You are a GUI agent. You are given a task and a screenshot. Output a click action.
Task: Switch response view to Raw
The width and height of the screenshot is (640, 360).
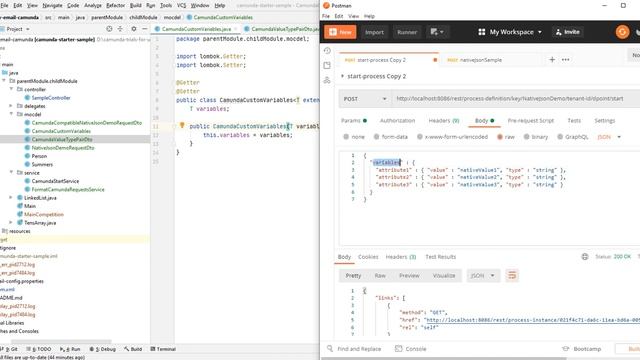coord(380,276)
